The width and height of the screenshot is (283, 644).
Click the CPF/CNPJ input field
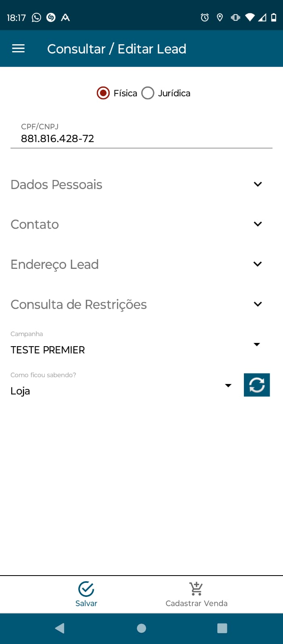(141, 138)
